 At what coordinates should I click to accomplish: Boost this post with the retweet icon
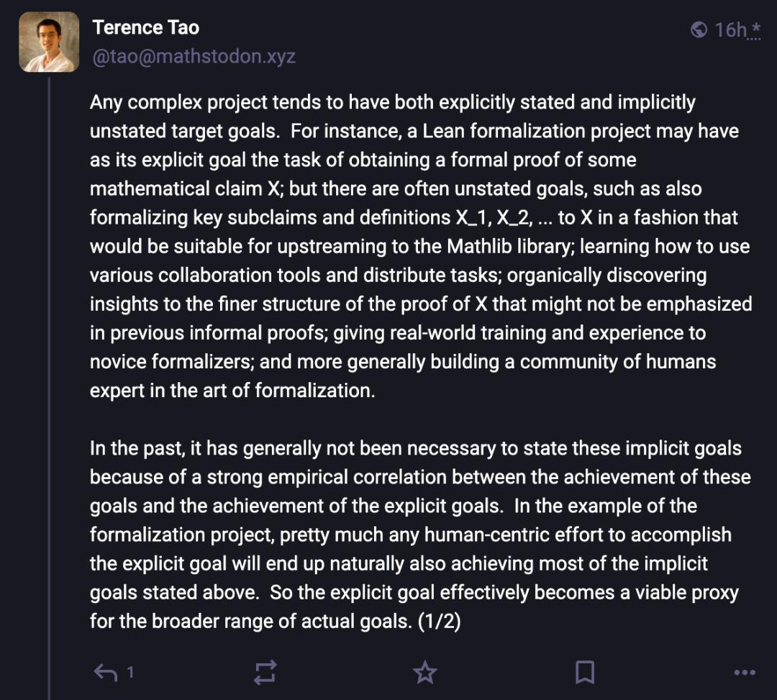coord(265,673)
